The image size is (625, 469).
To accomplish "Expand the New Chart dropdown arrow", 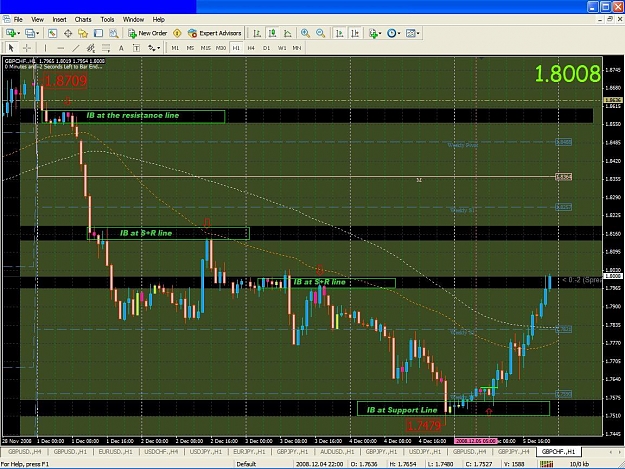I will click(18, 33).
